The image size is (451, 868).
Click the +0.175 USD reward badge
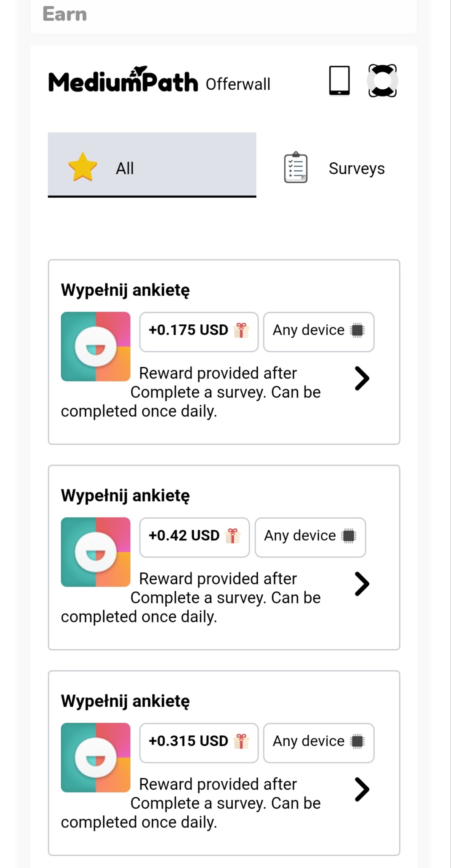[199, 332]
